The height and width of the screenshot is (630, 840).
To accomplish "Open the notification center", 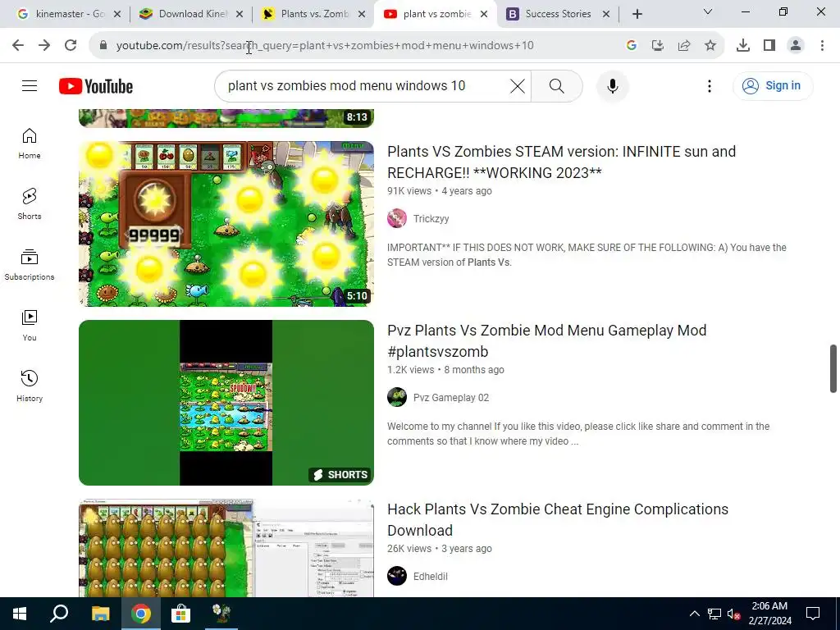I will click(x=813, y=614).
